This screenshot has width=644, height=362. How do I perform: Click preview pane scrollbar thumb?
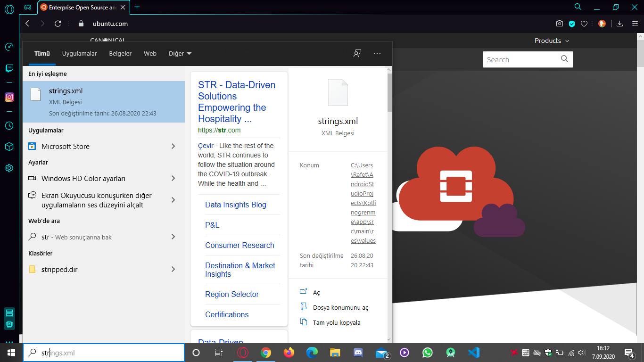pos(389,92)
